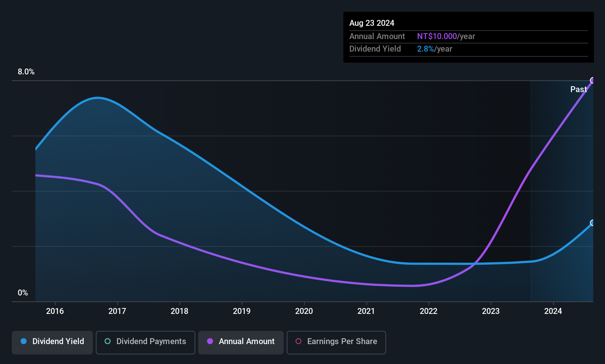Click the 2016 axis label
The height and width of the screenshot is (364, 605).
[55, 311]
